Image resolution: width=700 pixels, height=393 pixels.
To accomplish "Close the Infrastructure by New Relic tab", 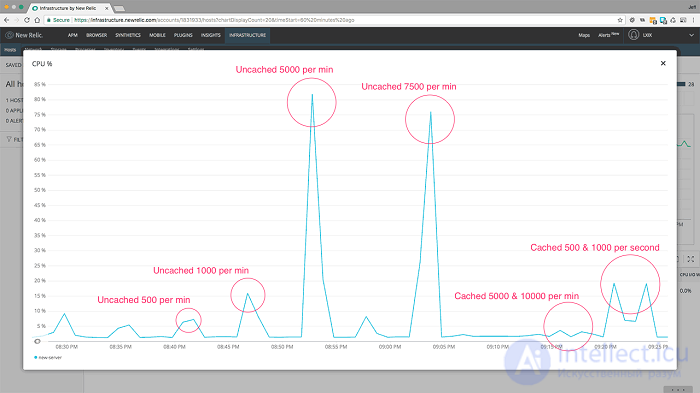I will click(x=107, y=8).
